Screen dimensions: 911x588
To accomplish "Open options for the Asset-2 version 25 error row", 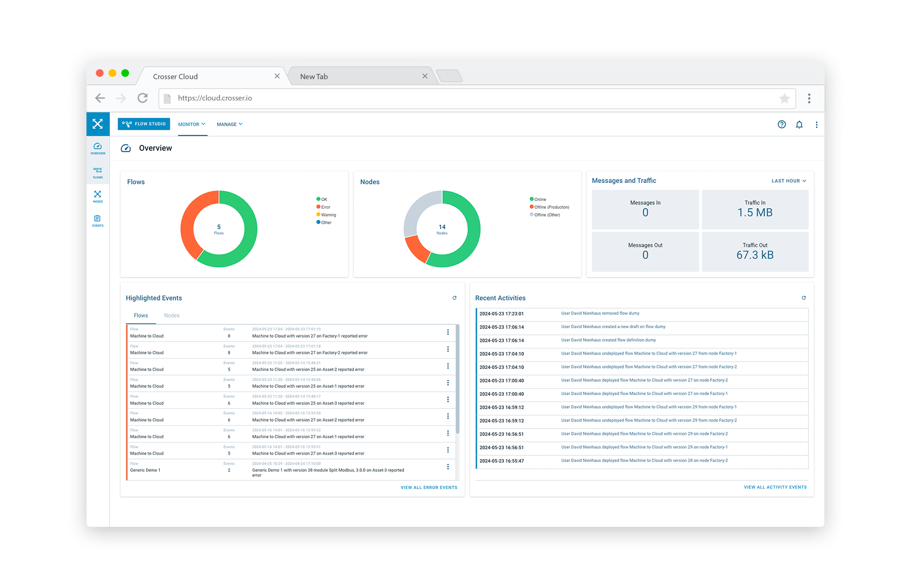I will click(x=448, y=366).
